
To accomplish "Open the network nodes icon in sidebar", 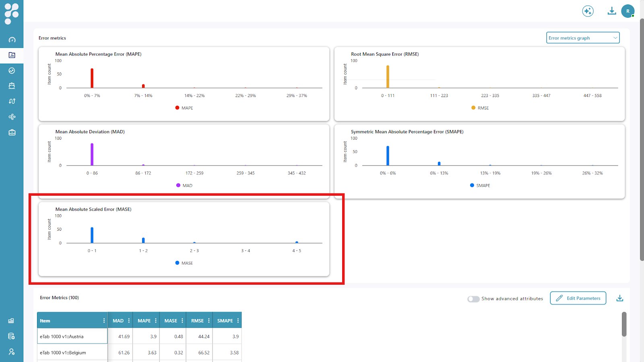I will [x=12, y=117].
